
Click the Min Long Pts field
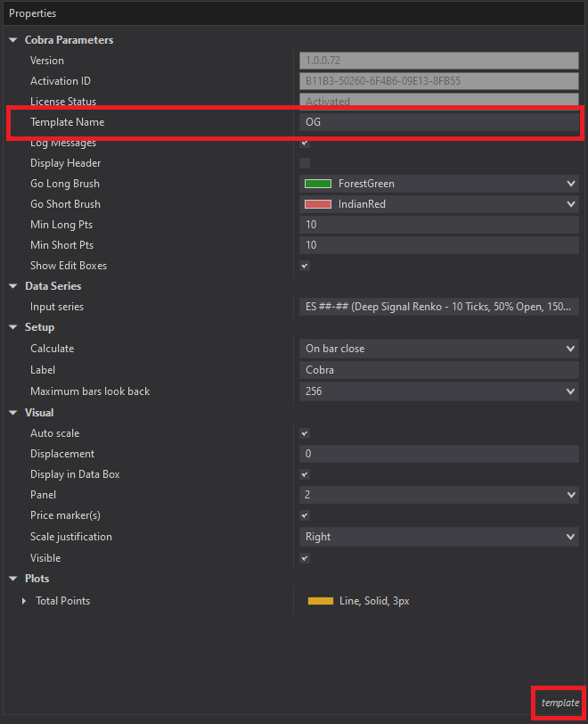click(438, 225)
